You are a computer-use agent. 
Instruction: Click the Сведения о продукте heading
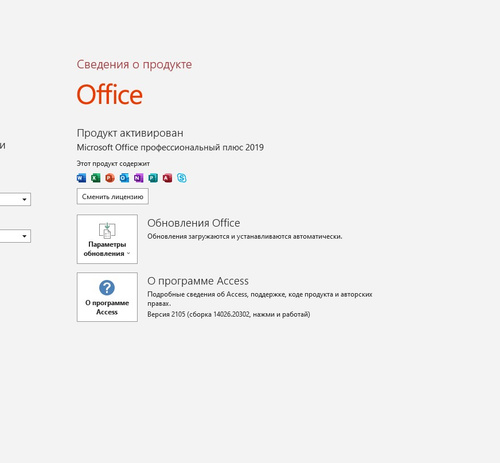(134, 65)
